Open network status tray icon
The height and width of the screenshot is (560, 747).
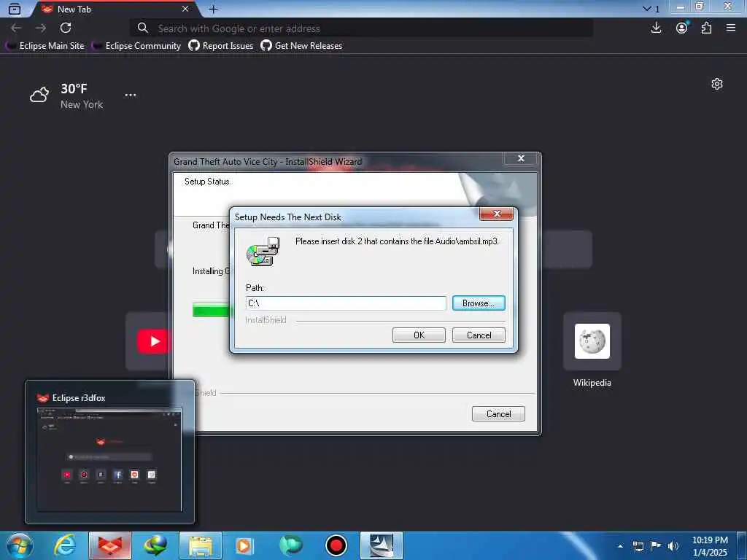638,546
